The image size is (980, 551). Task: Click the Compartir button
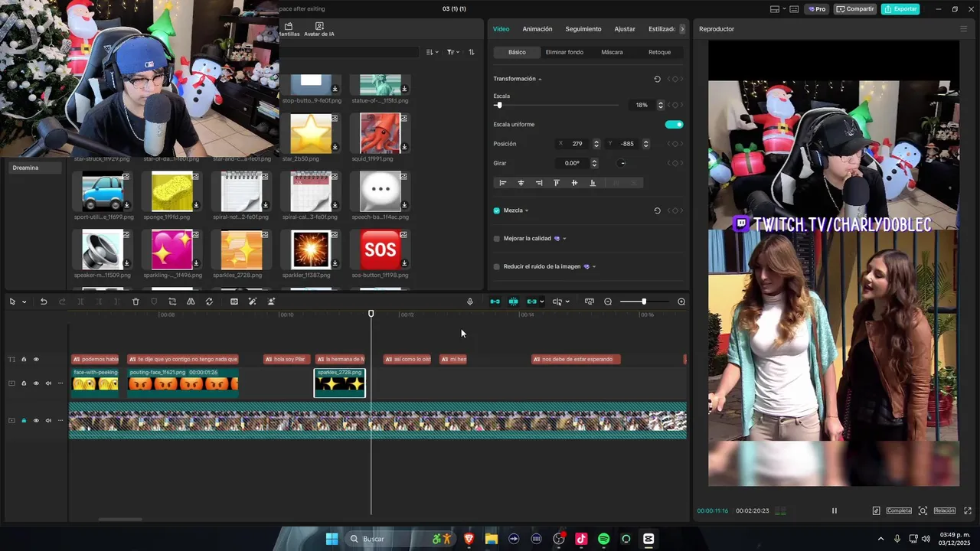pyautogui.click(x=855, y=9)
